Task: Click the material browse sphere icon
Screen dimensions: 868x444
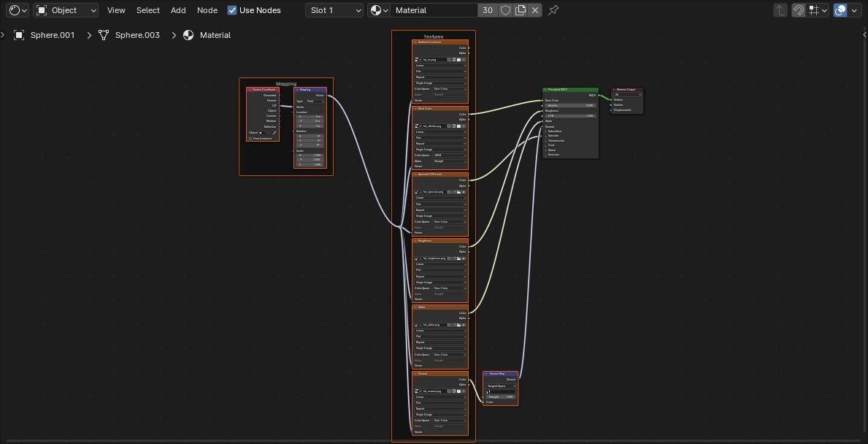Action: click(379, 10)
